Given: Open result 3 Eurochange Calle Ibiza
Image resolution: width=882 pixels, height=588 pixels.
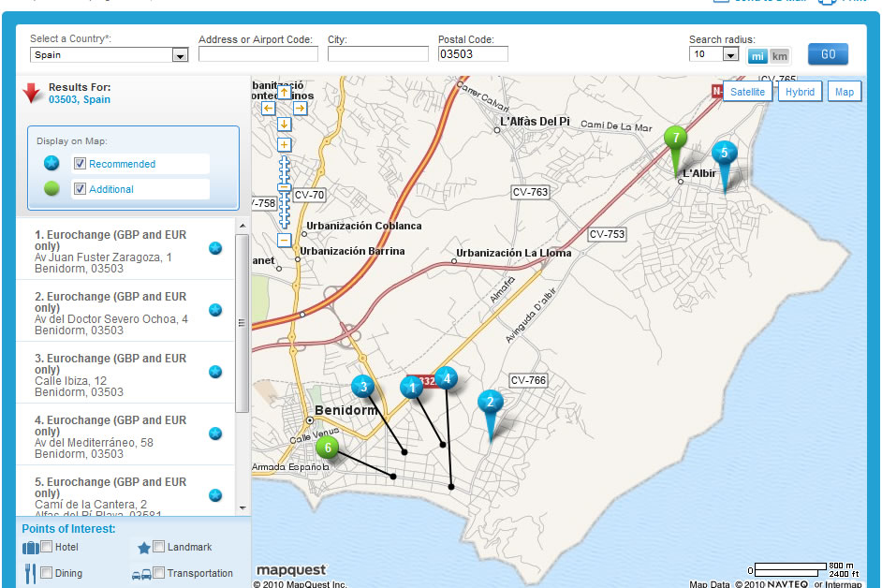Looking at the screenshot, I should (125, 373).
